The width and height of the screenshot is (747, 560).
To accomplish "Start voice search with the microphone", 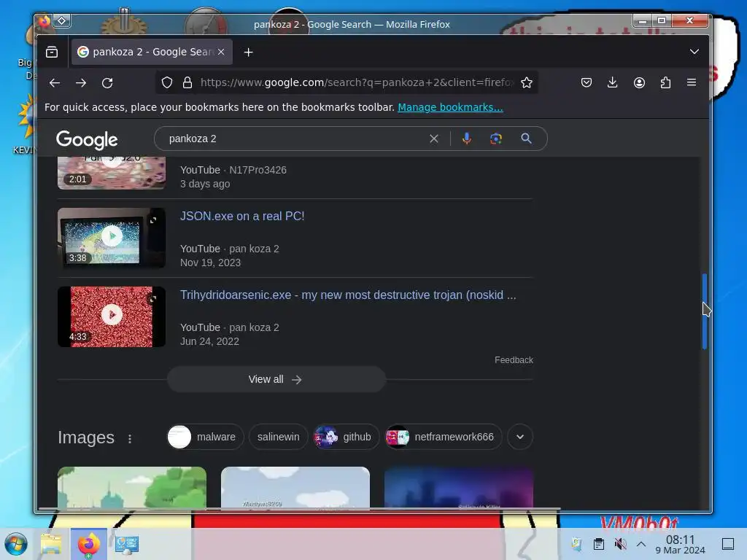I will click(x=466, y=139).
